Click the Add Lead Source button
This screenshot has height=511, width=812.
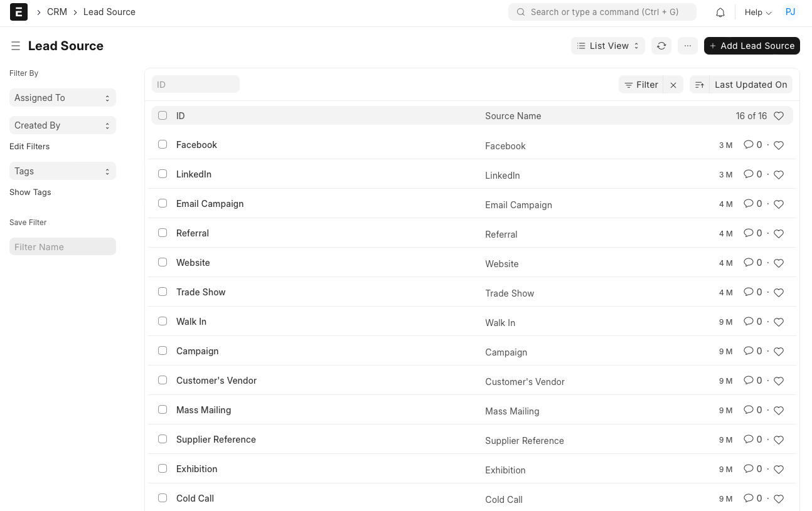[x=752, y=45]
